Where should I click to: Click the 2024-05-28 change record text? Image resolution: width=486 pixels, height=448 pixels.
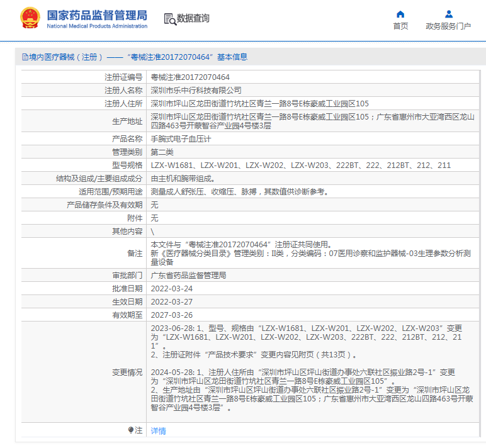click(312, 389)
